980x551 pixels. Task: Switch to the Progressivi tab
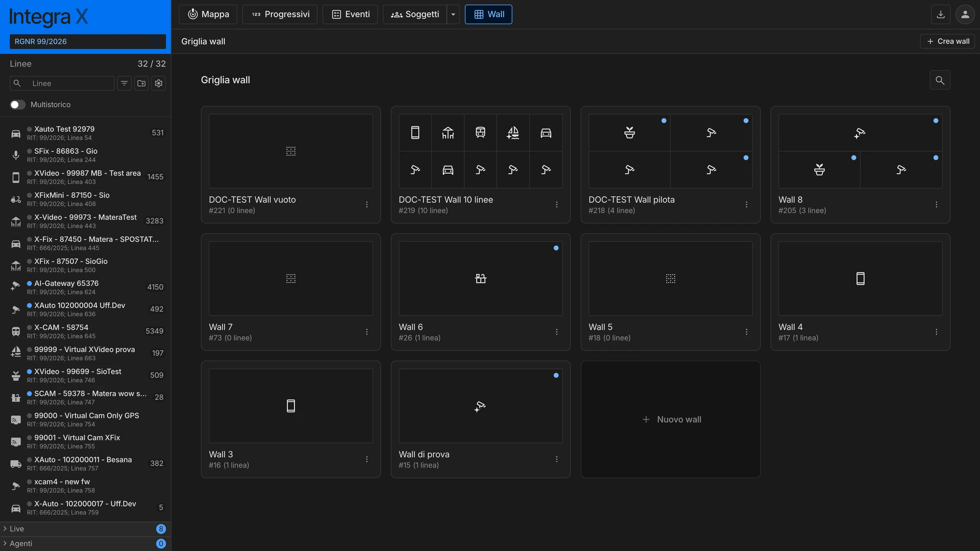click(x=280, y=14)
